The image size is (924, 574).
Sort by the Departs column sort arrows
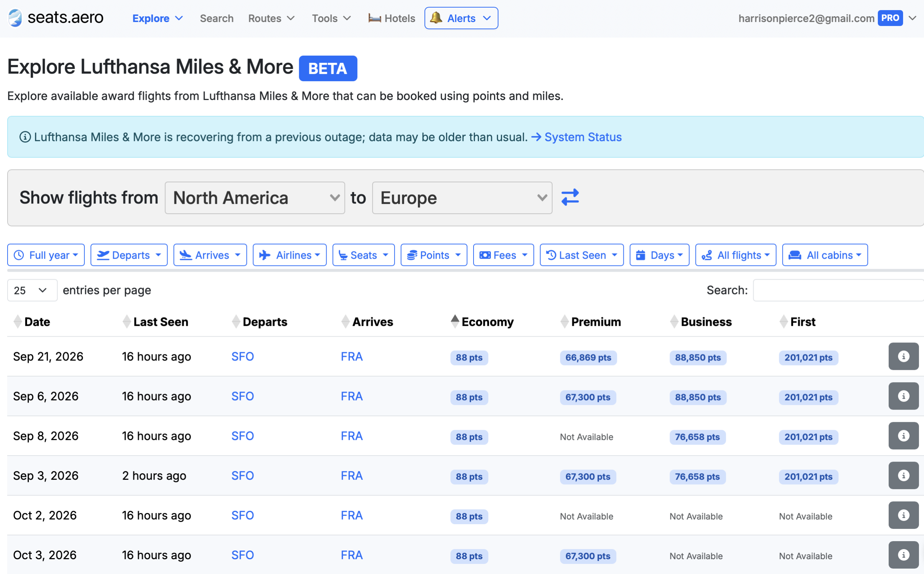click(x=236, y=321)
